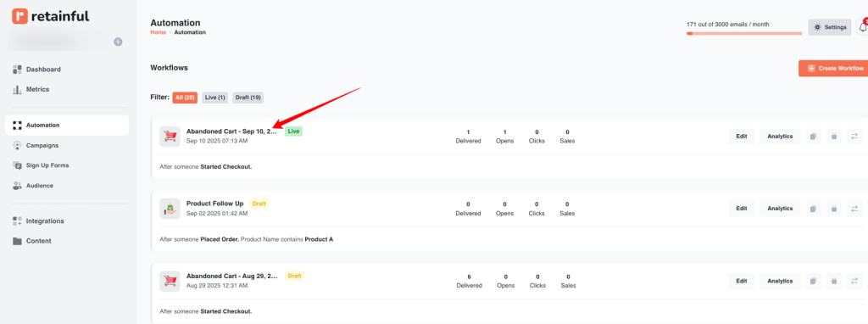
Task: Delete the Abandoned Cart Sep 10 workflow
Action: [x=834, y=137]
